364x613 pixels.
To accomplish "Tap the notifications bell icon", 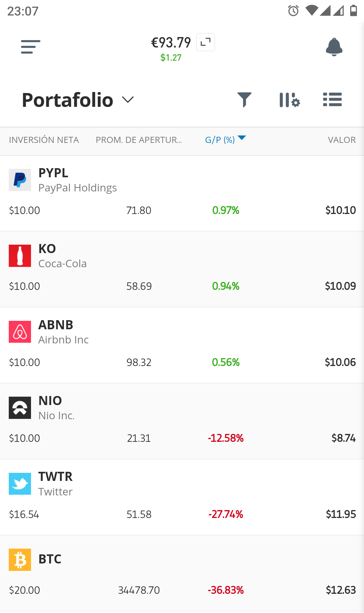I will pos(334,47).
